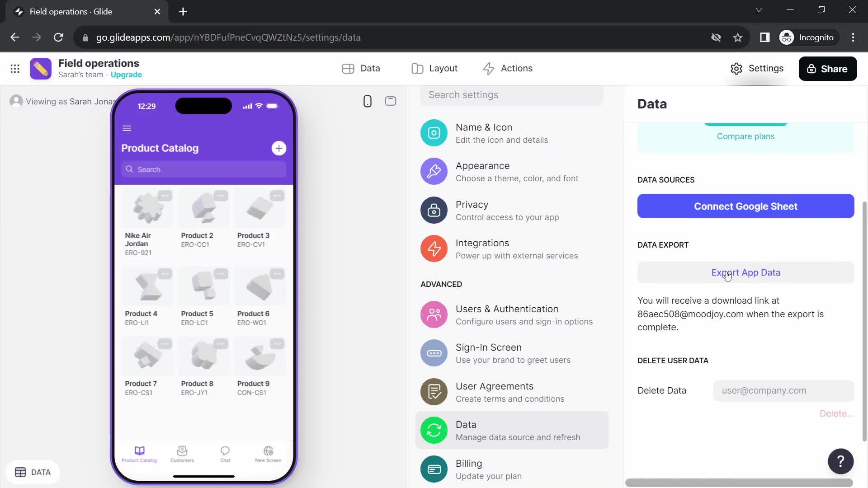Select the Appearance settings icon
This screenshot has height=488, width=868.
click(434, 171)
